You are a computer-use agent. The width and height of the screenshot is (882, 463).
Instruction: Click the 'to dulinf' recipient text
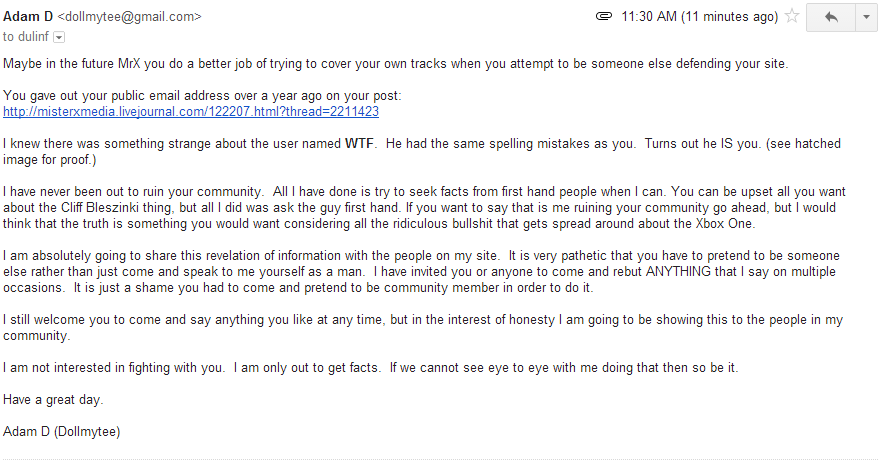click(x=25, y=37)
